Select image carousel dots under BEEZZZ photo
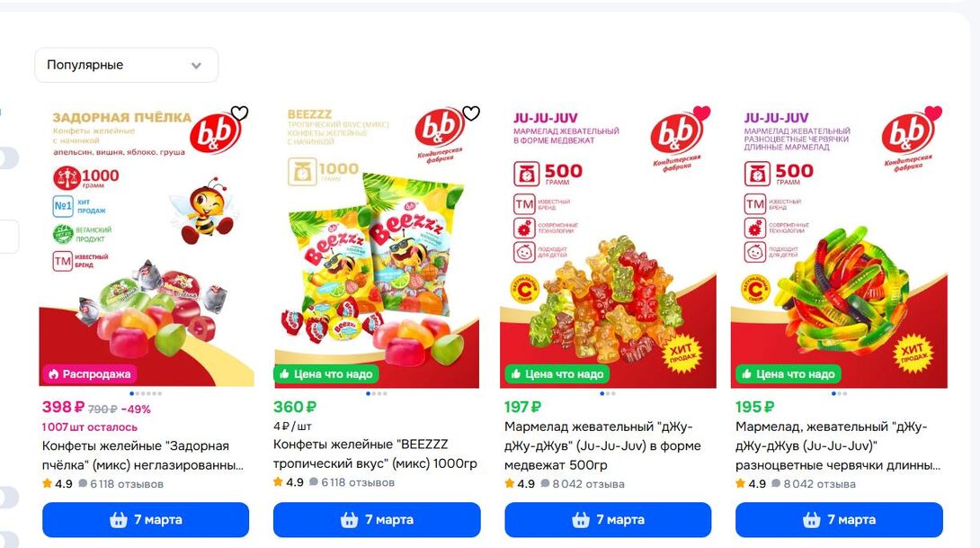 click(x=376, y=393)
